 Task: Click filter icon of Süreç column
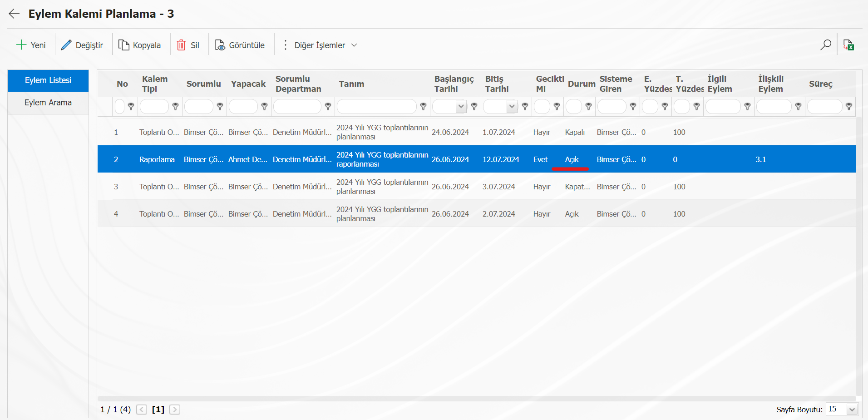click(848, 106)
